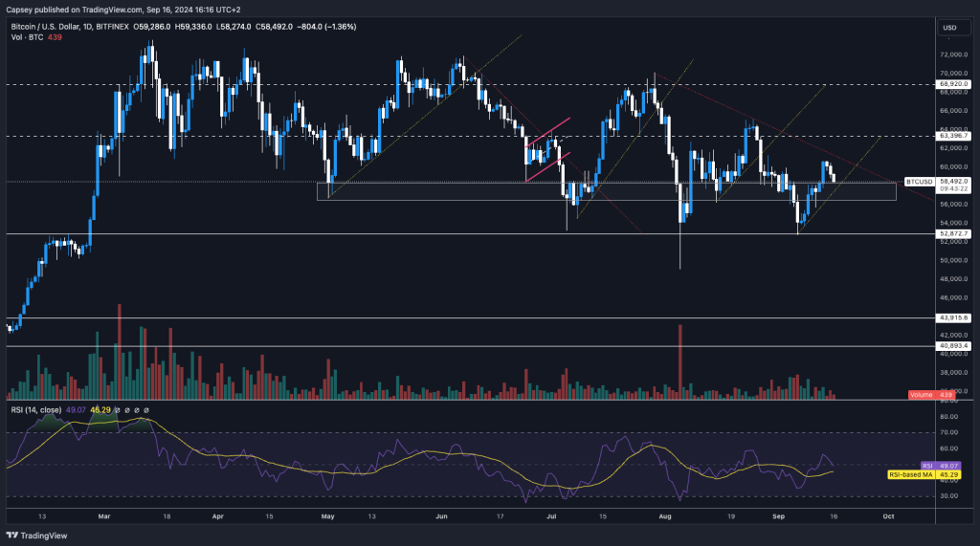Click the tall red volume bar in August
Image resolution: width=980 pixels, height=546 pixels.
tap(679, 359)
